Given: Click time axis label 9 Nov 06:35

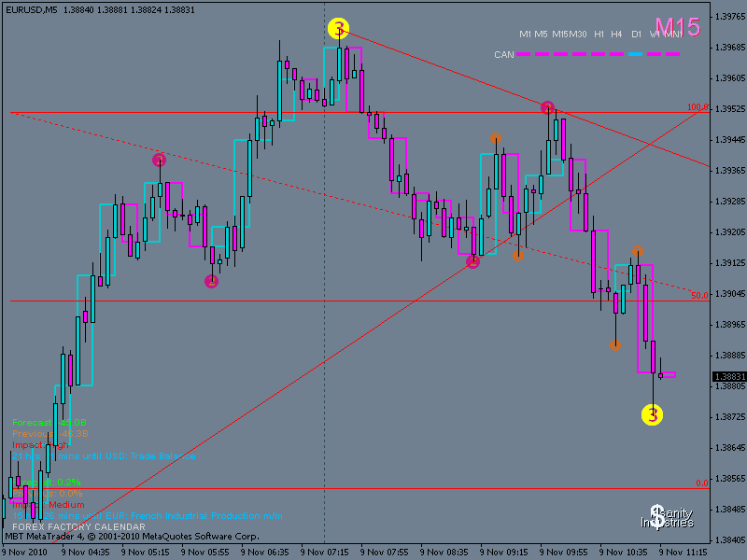Looking at the screenshot, I should click(265, 553).
